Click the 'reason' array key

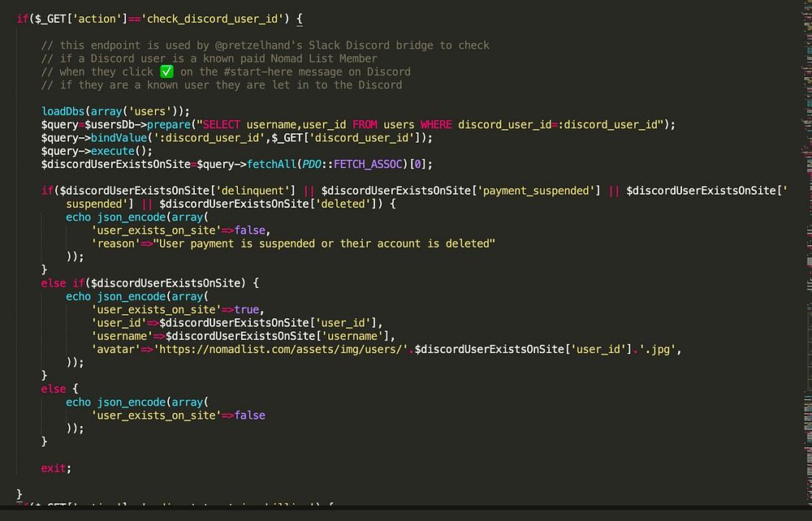click(115, 243)
